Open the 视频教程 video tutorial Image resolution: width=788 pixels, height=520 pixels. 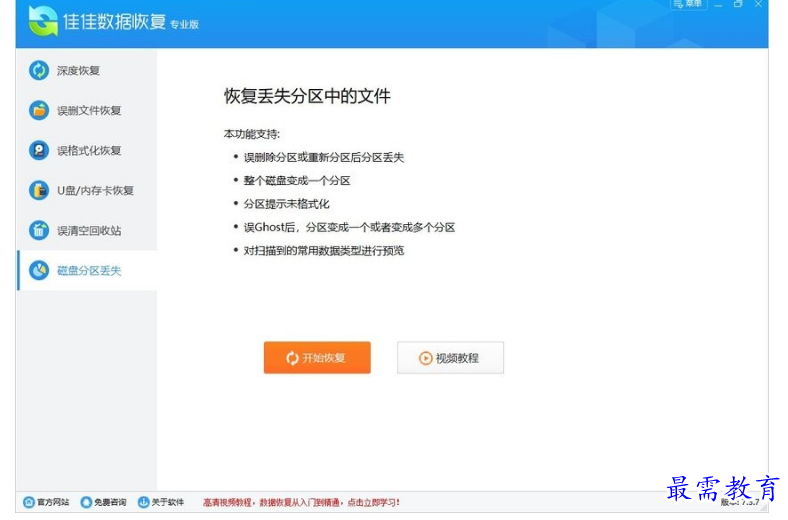pos(450,358)
